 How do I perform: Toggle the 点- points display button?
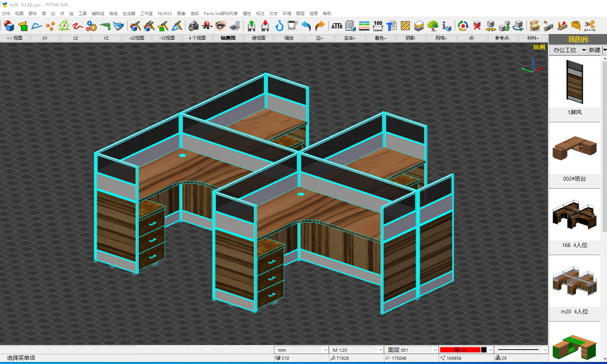pyautogui.click(x=472, y=38)
